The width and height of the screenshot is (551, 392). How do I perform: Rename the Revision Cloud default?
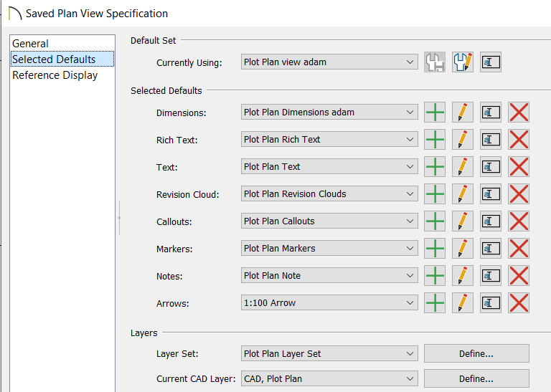coord(491,194)
